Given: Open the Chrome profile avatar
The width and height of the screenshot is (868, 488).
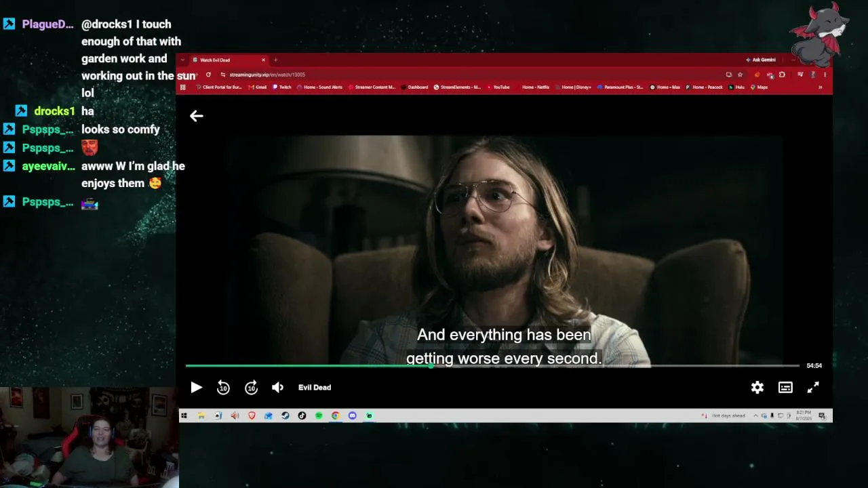Looking at the screenshot, I should [812, 75].
